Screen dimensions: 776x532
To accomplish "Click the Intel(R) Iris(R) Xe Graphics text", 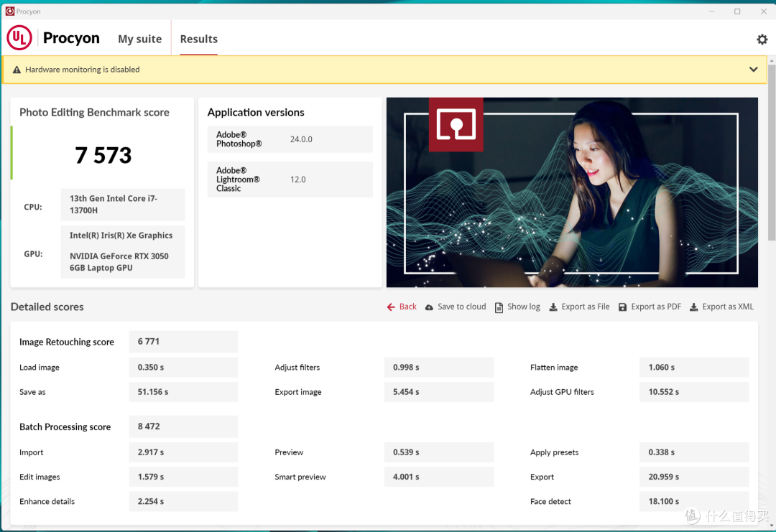I will pos(121,235).
